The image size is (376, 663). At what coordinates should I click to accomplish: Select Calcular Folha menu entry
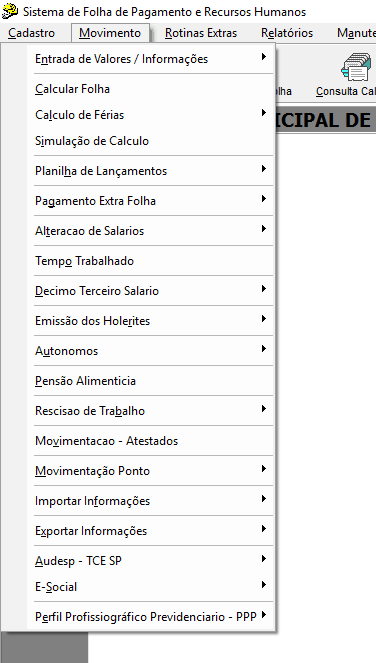click(x=151, y=89)
